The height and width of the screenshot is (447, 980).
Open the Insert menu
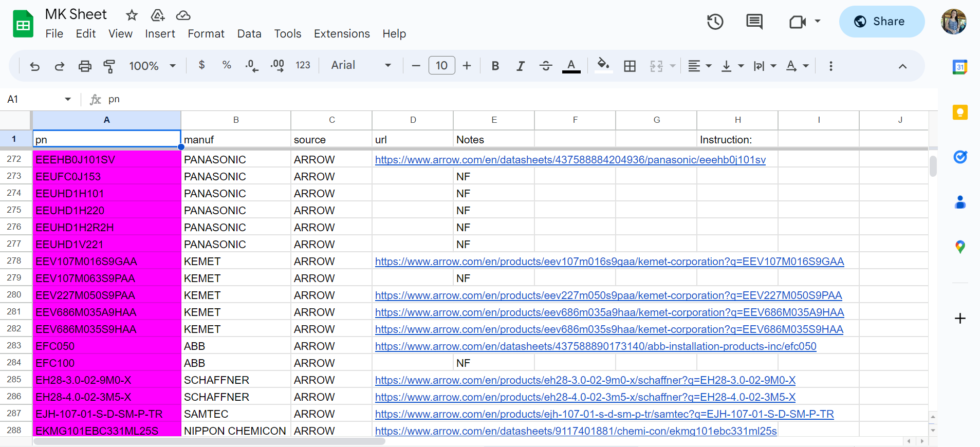point(160,34)
